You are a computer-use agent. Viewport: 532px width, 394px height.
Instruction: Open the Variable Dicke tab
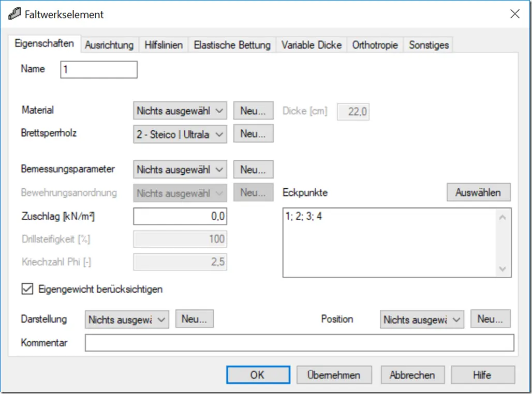click(311, 45)
